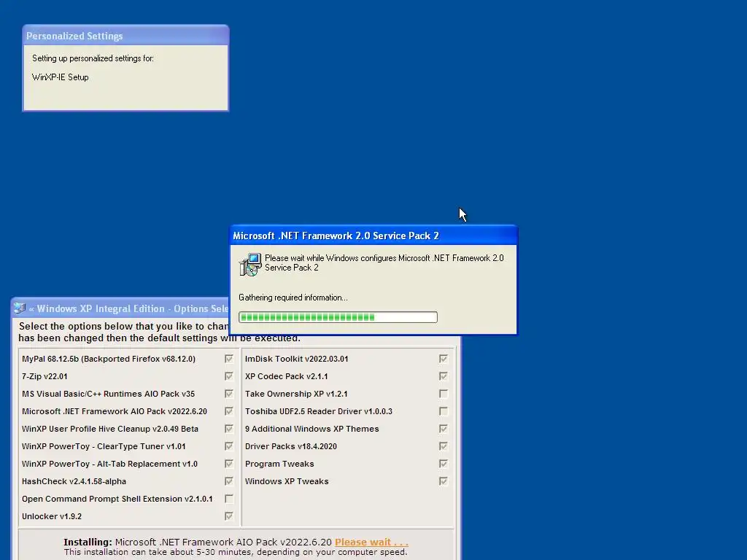Click the 'Program Tweaks' label
Screen dimensions: 747x560
coord(279,464)
